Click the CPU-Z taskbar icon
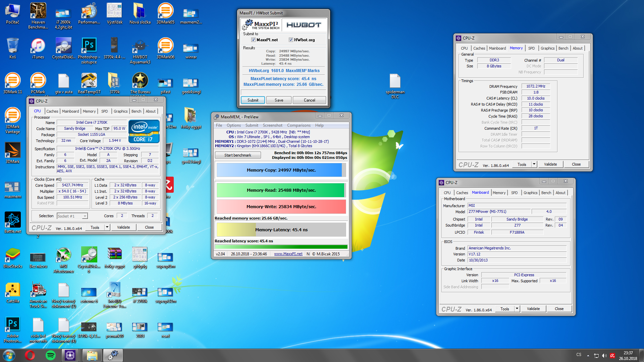 (70, 355)
